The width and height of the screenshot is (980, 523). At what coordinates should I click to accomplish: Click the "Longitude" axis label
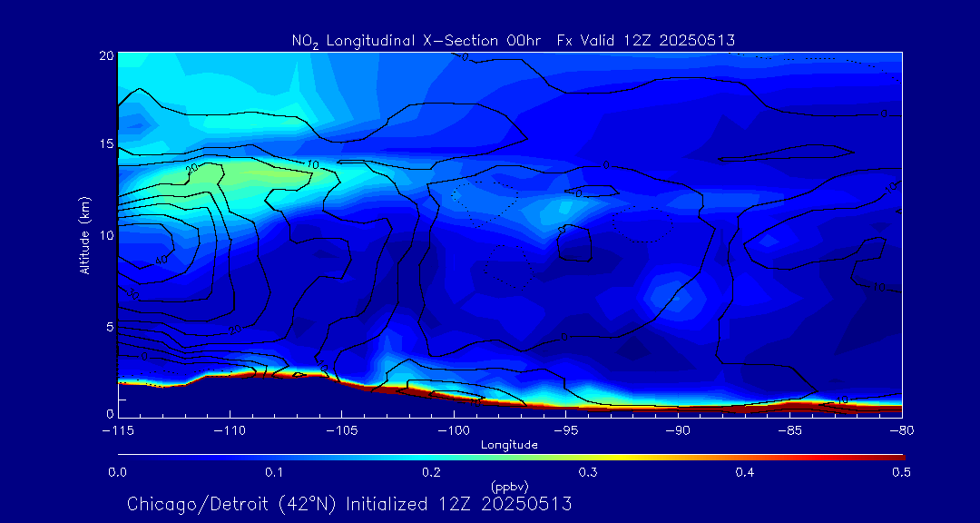[x=509, y=446]
